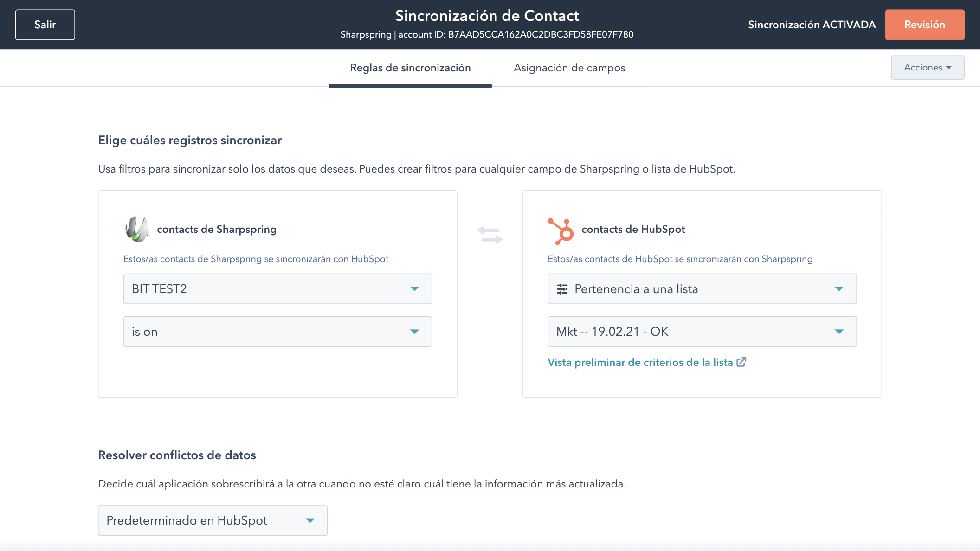
Task: Open Predeterminado en HubSpot conflict dropdown
Action: pyautogui.click(x=212, y=520)
